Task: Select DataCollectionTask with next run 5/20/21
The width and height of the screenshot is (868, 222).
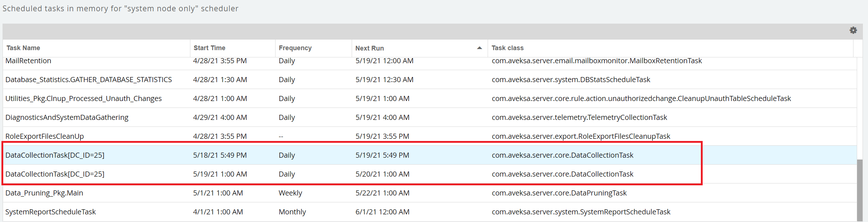Action: point(55,174)
